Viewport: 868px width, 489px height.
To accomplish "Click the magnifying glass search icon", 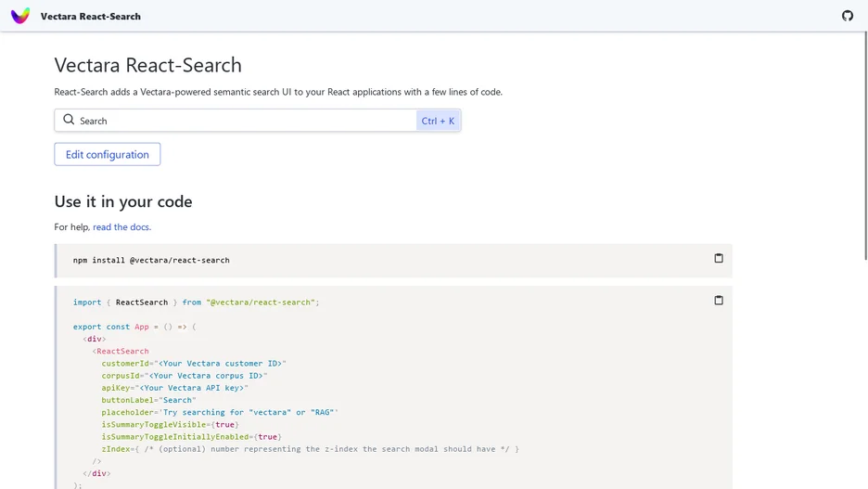I will pos(69,120).
